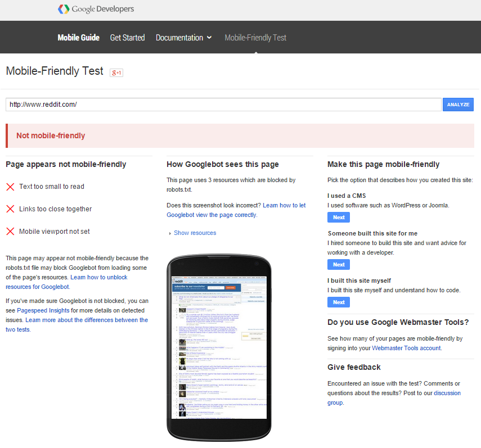Click 'I built this site myself' label
The height and width of the screenshot is (448, 481).
click(x=359, y=280)
